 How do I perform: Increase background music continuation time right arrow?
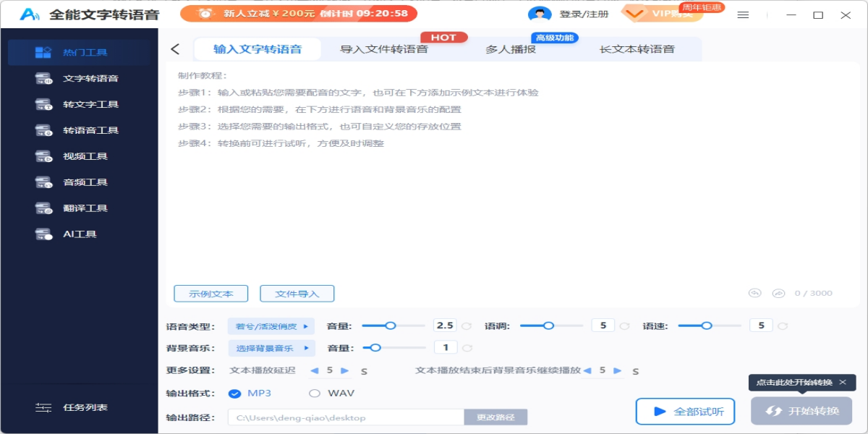(x=618, y=370)
